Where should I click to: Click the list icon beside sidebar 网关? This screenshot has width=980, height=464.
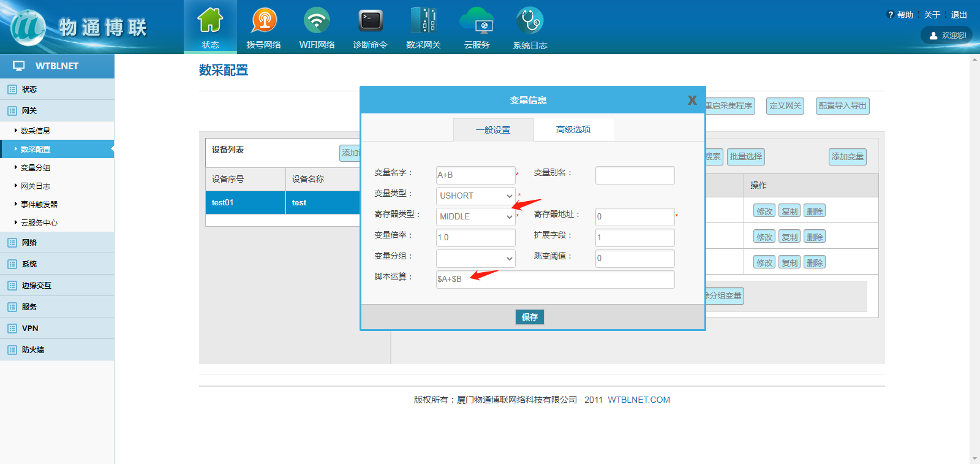pyautogui.click(x=12, y=111)
